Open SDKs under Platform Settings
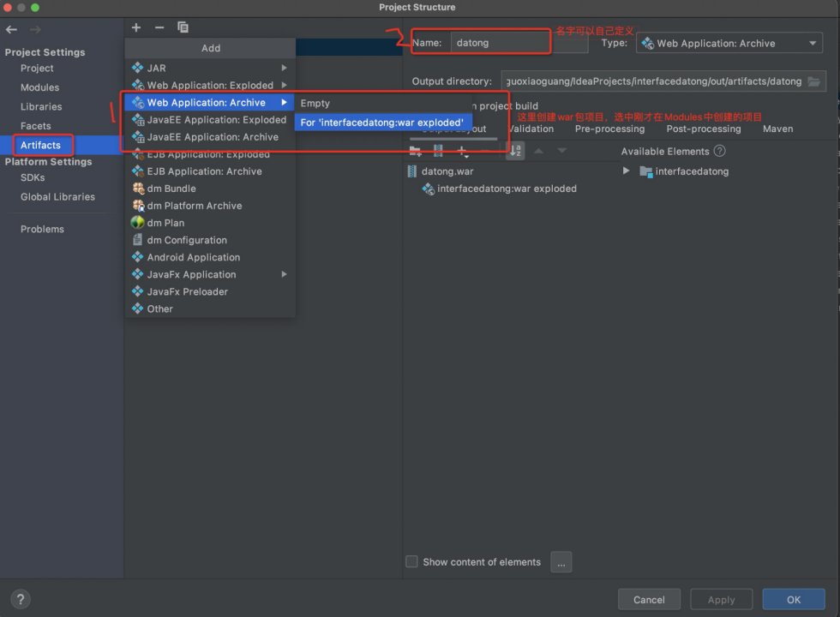 (x=33, y=177)
